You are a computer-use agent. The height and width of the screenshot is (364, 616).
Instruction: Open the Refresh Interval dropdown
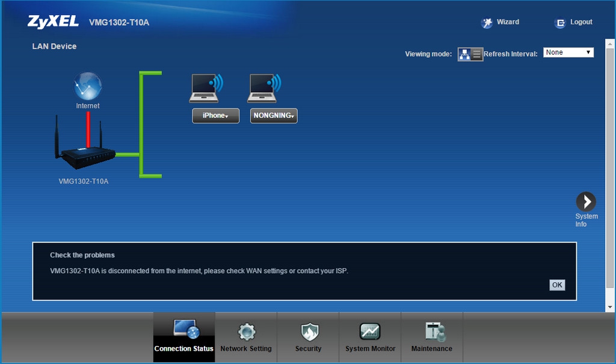coord(568,52)
